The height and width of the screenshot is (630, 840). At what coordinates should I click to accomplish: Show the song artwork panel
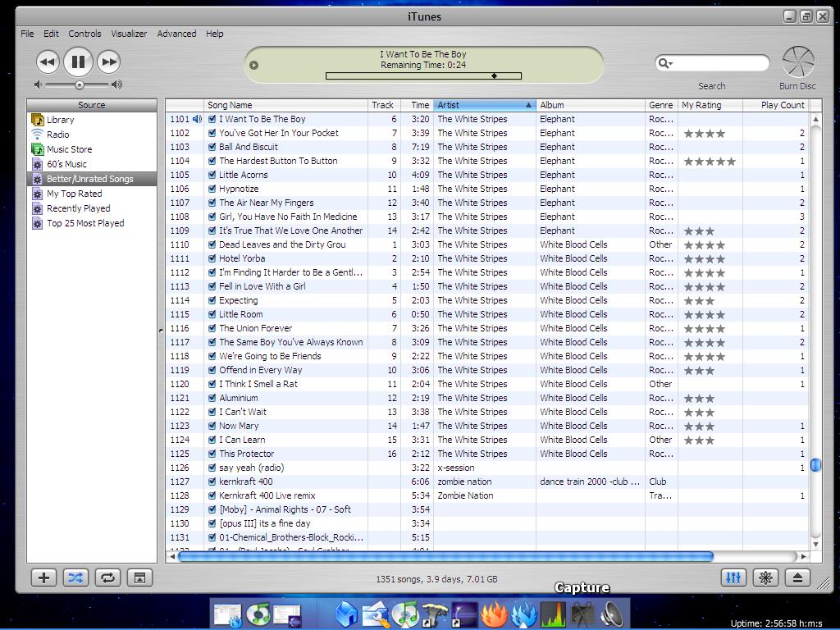[139, 577]
